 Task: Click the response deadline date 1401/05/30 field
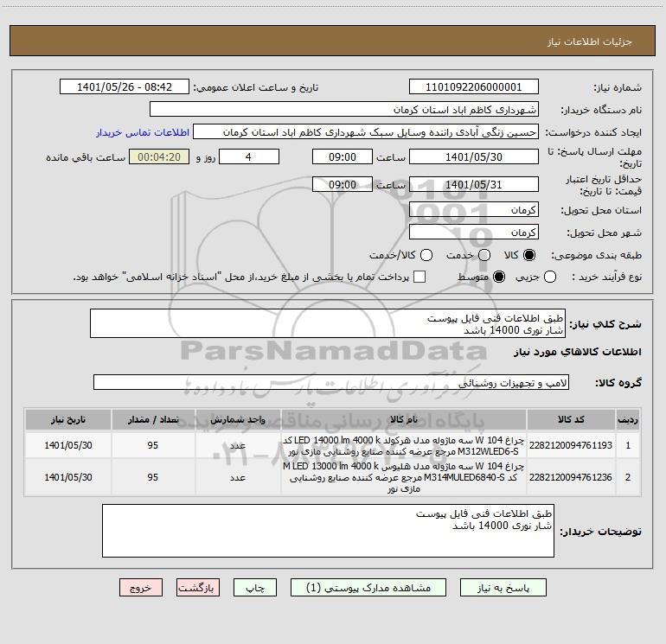[474, 156]
